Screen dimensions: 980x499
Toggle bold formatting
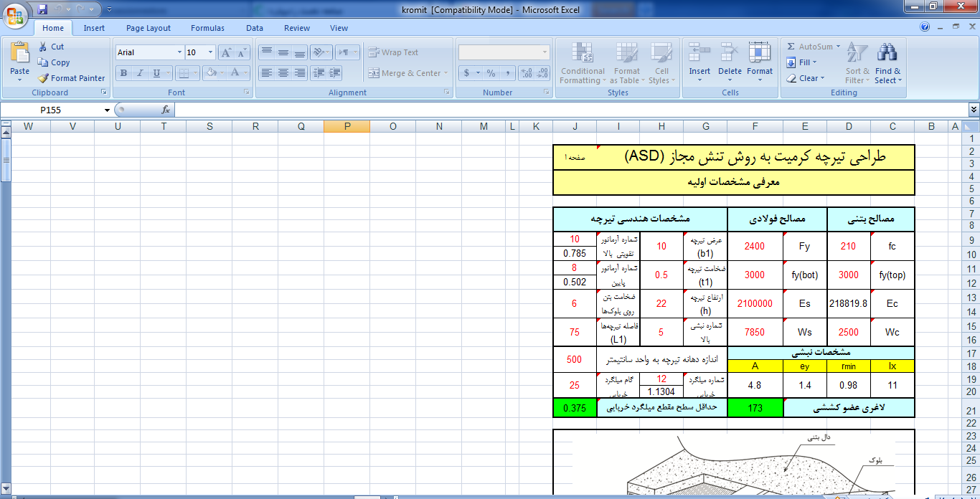122,74
